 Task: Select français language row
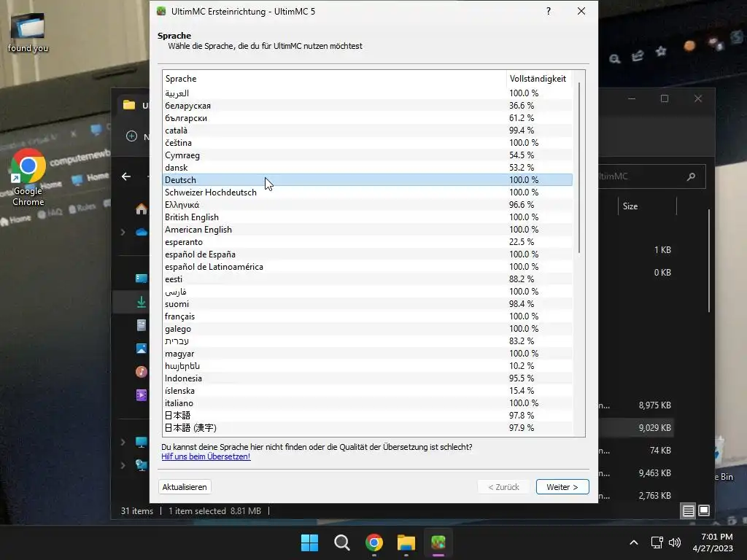click(368, 316)
